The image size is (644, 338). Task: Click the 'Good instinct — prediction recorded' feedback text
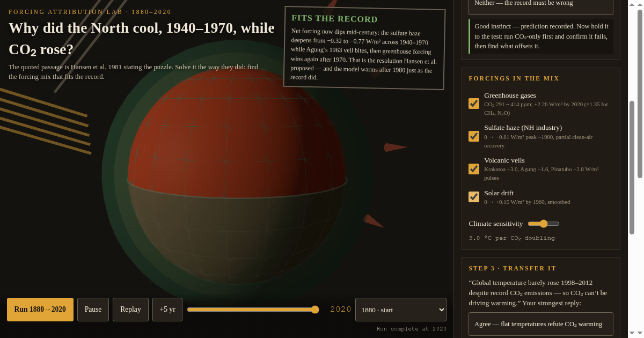click(x=541, y=36)
